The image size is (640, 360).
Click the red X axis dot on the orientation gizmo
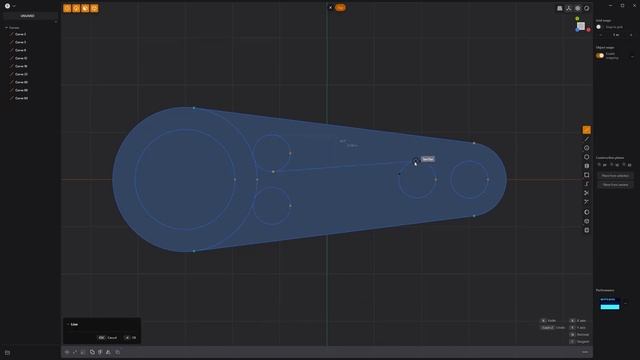click(x=589, y=30)
